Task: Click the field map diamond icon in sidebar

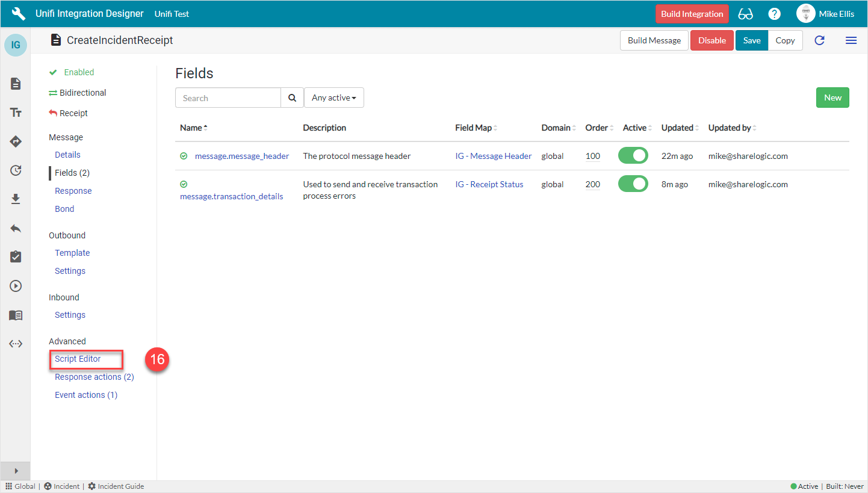Action: coord(15,141)
